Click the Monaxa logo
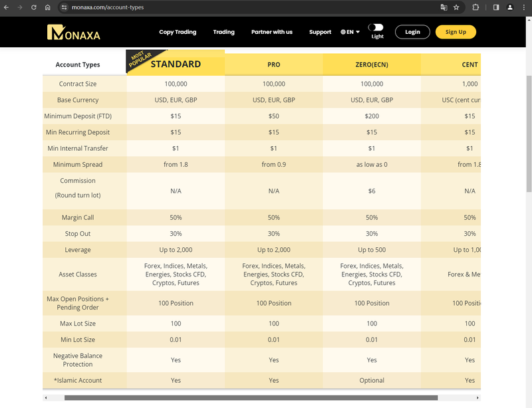The image size is (532, 408). [x=74, y=32]
